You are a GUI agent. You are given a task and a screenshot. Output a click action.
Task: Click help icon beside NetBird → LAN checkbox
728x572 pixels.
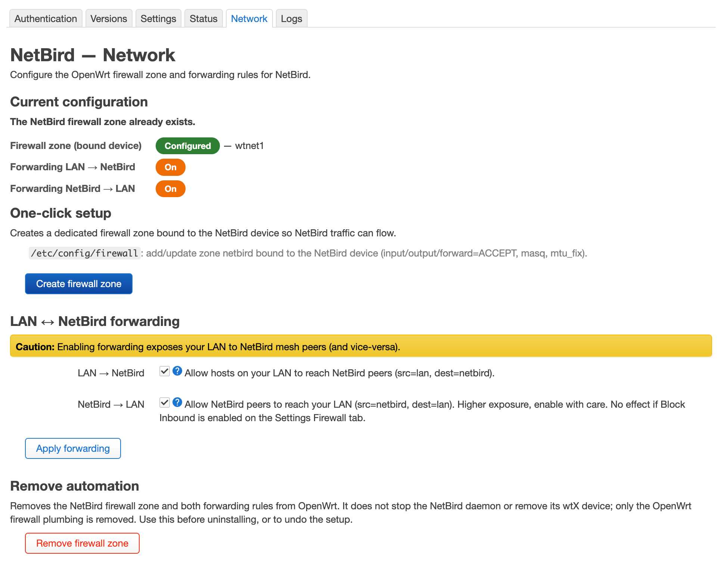coord(177,402)
